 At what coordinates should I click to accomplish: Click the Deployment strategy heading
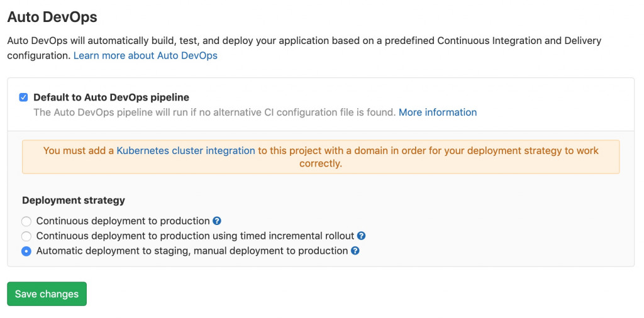point(74,200)
